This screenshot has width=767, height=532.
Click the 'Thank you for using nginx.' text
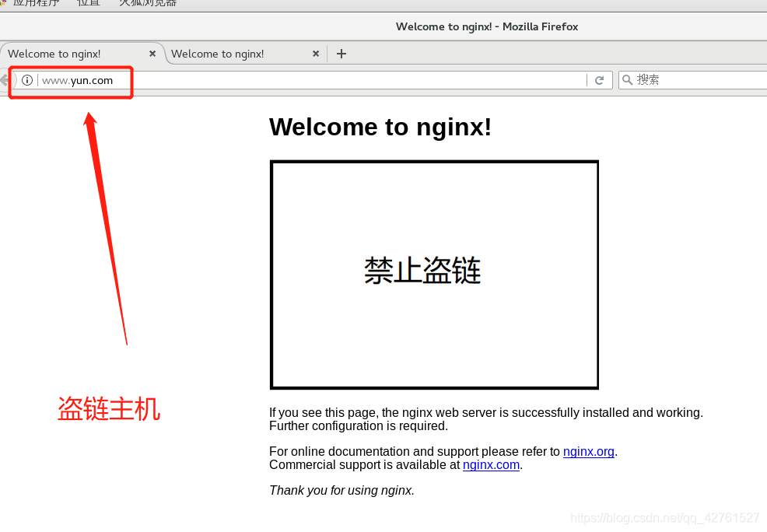(342, 491)
